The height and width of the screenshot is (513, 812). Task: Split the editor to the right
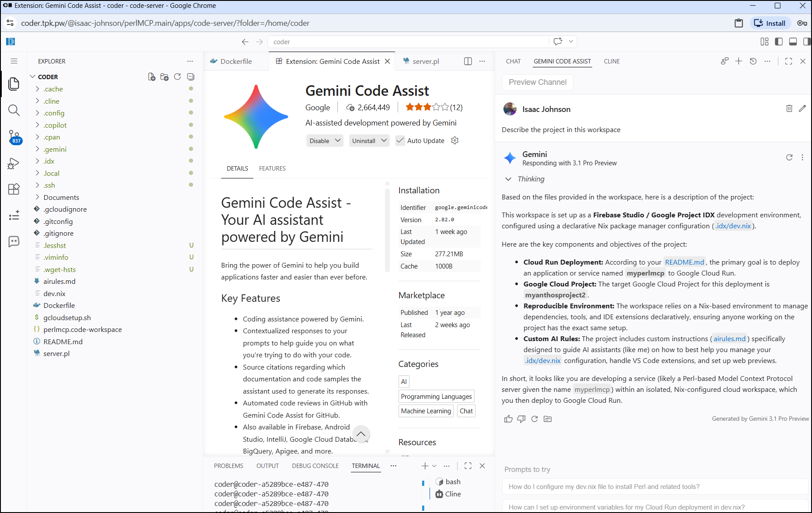(x=468, y=61)
